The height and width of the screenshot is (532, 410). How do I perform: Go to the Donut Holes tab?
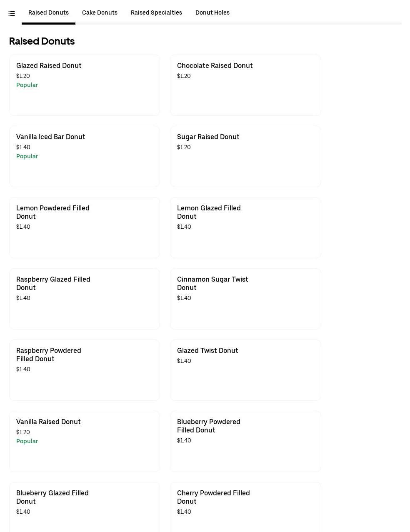coord(212,12)
